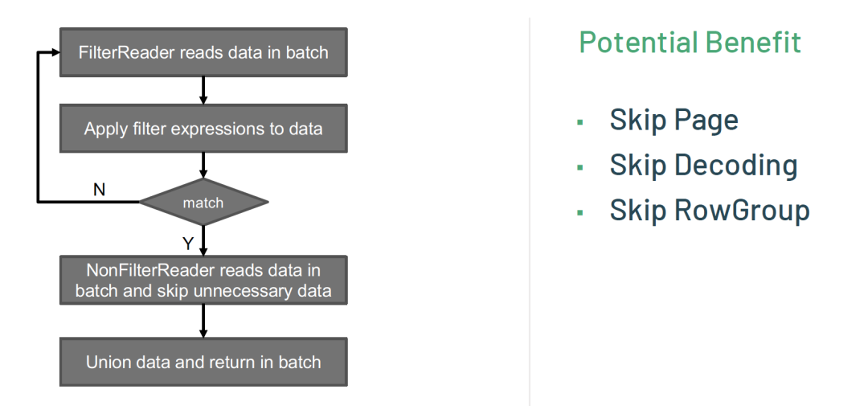Click the 'Union data and return in batch' box
868x406 pixels.
point(203,363)
